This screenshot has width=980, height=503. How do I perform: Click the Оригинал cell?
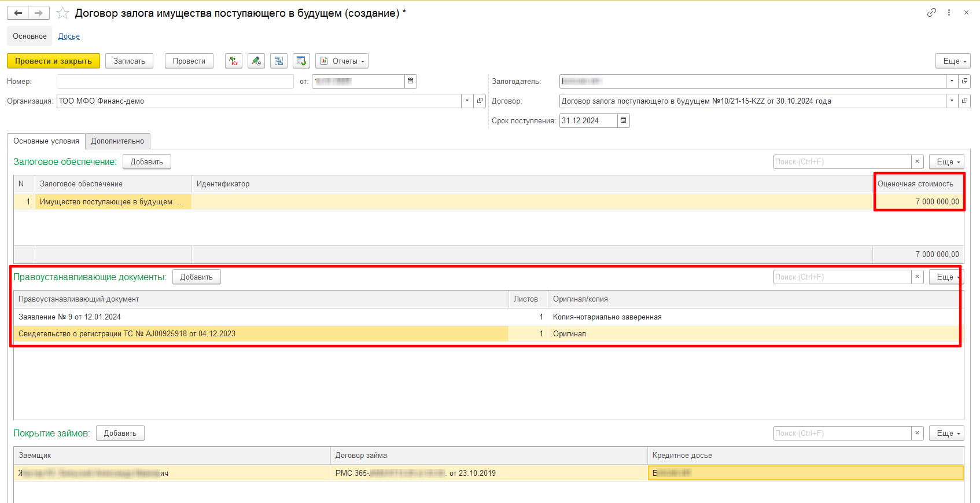(x=755, y=333)
